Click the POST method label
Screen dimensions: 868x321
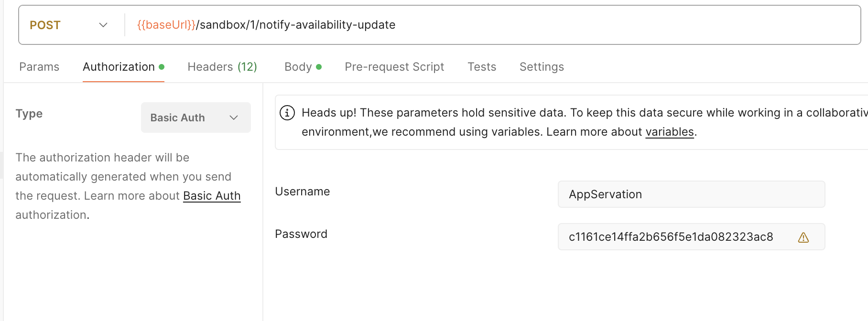tap(45, 25)
